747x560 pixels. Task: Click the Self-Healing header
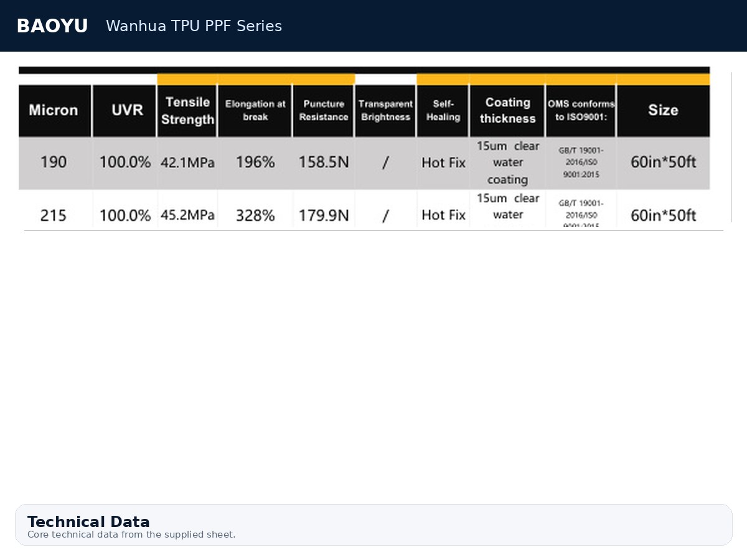(x=443, y=111)
